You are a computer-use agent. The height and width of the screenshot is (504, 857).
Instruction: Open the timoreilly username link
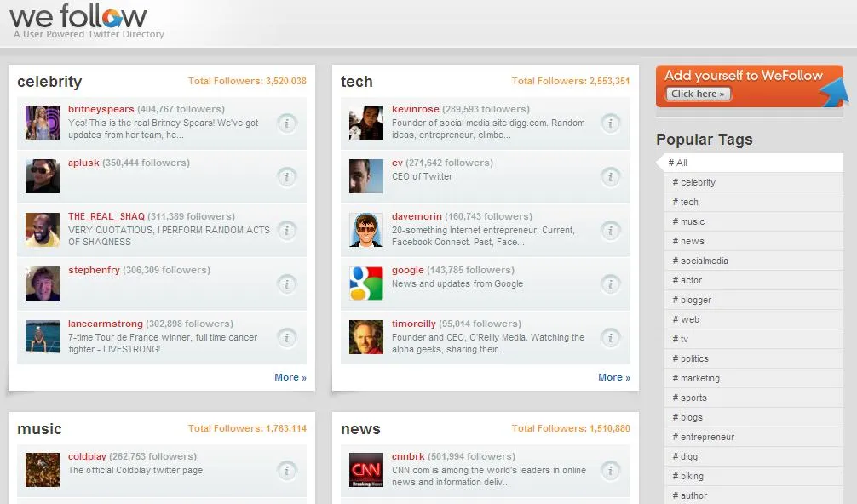[x=414, y=324]
